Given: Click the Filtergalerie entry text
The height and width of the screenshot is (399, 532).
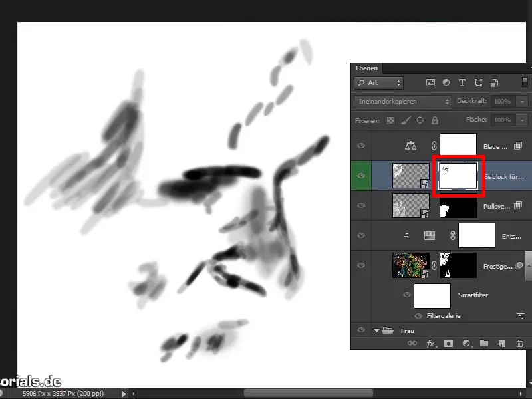Looking at the screenshot, I should [x=444, y=316].
